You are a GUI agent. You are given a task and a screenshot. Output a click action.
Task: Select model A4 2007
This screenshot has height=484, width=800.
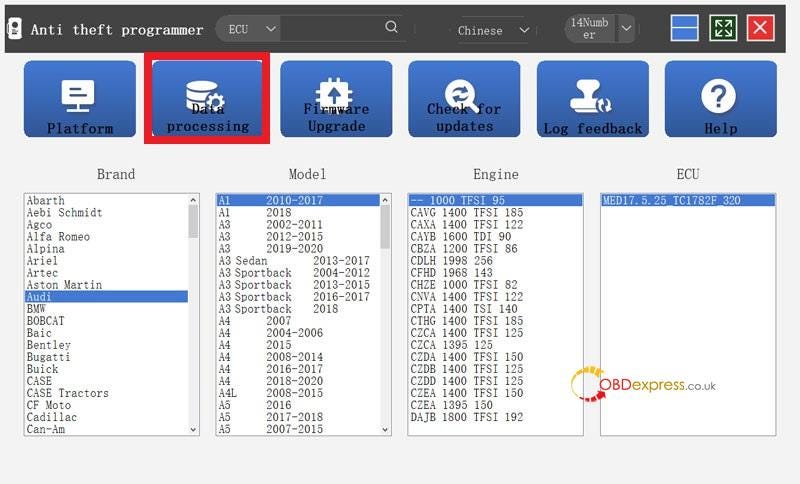point(298,321)
